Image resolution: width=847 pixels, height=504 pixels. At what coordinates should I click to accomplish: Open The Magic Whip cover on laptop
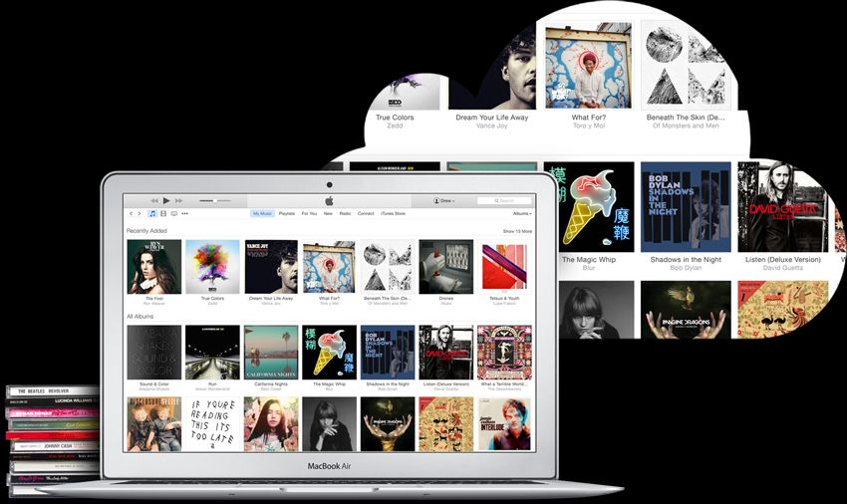coord(330,353)
